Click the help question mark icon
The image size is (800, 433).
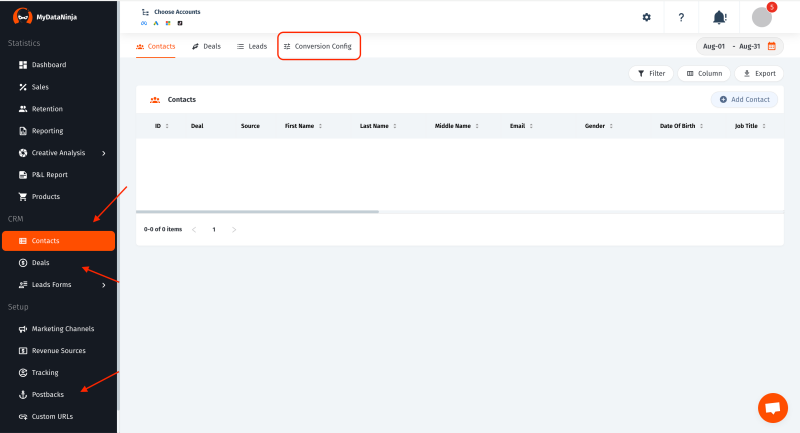[x=681, y=17]
